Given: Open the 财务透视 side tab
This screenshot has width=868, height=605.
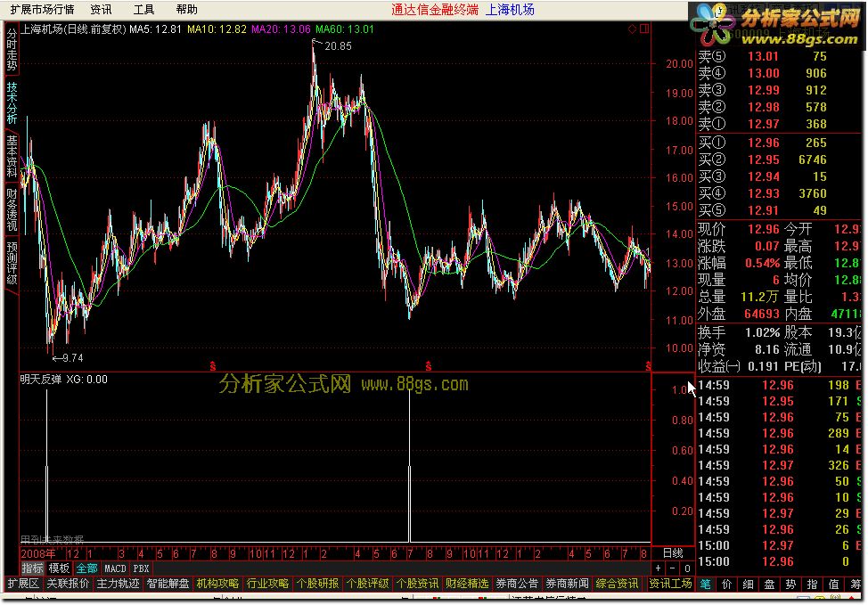Looking at the screenshot, I should (x=12, y=209).
